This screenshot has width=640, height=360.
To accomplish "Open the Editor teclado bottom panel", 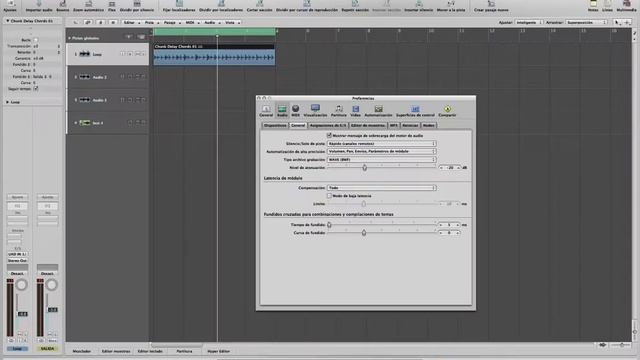I will (150, 351).
